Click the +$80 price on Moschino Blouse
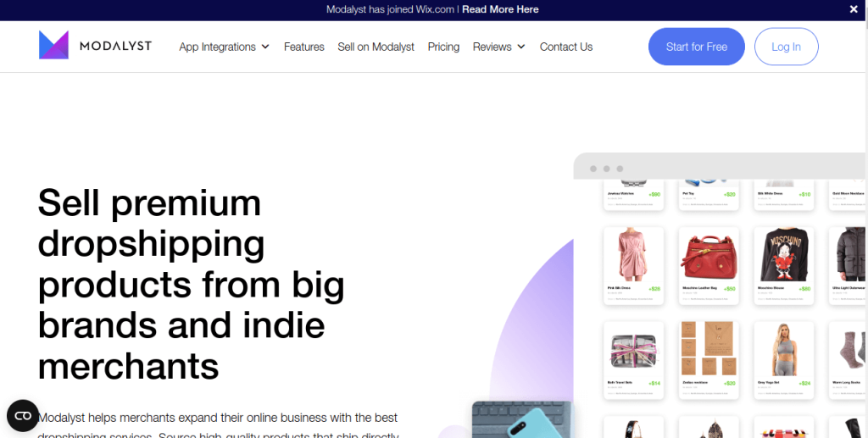 tap(805, 289)
